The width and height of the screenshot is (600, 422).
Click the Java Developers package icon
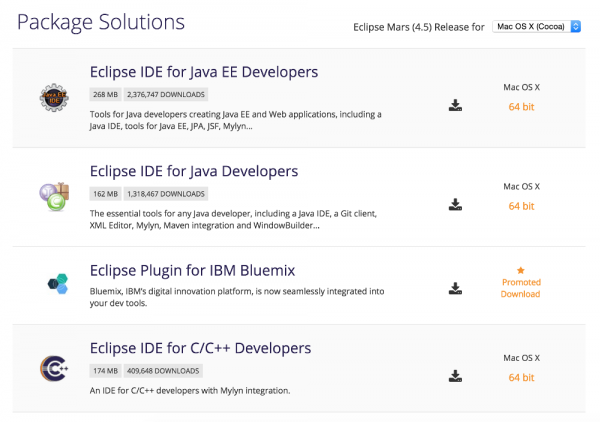54,197
